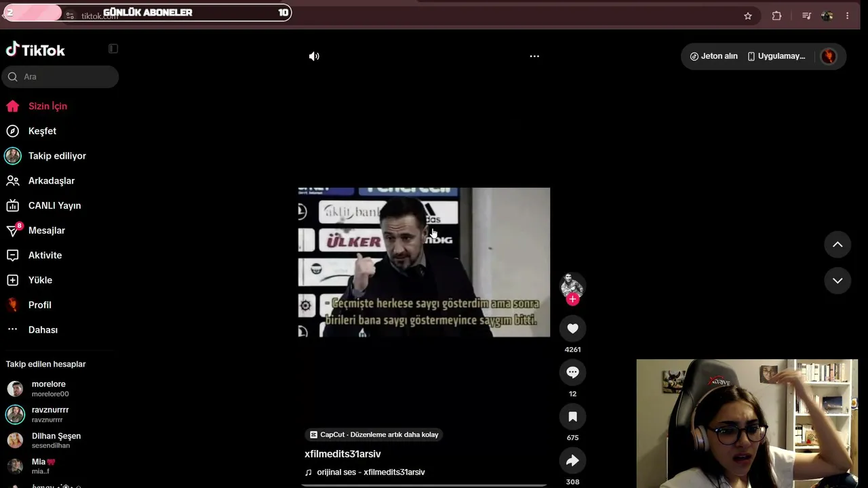Open xfilmedits31arsiv username link
The image size is (868, 488).
[342, 454]
